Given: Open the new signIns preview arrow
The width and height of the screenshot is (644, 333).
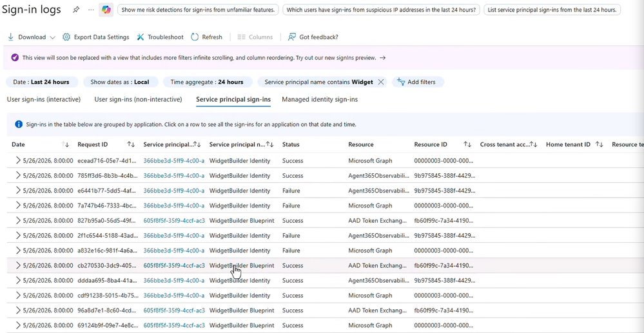Looking at the screenshot, I should (382, 58).
